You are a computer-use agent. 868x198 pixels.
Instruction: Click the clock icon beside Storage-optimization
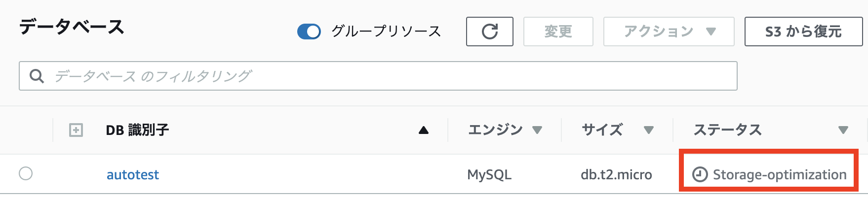(x=700, y=174)
